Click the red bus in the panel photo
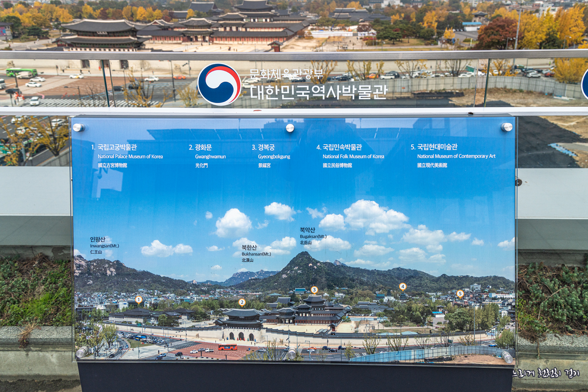 coord(228,347)
